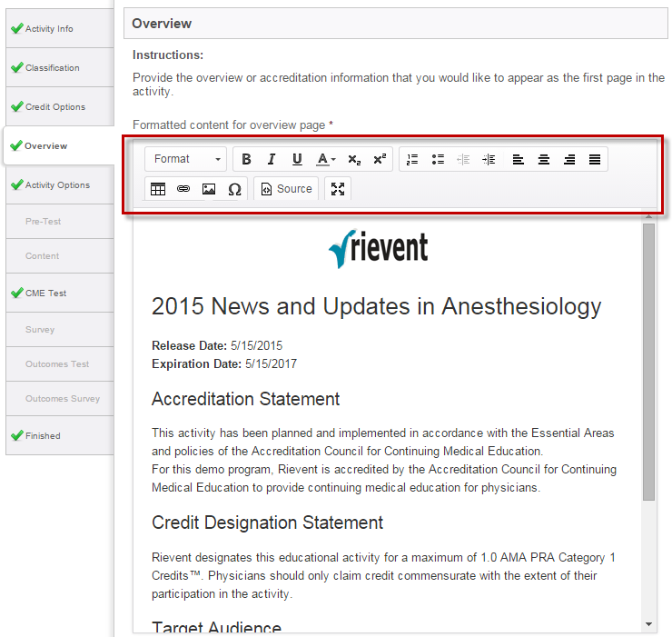This screenshot has height=637, width=672.
Task: Click the 'Release Date:' line
Action: tap(217, 345)
